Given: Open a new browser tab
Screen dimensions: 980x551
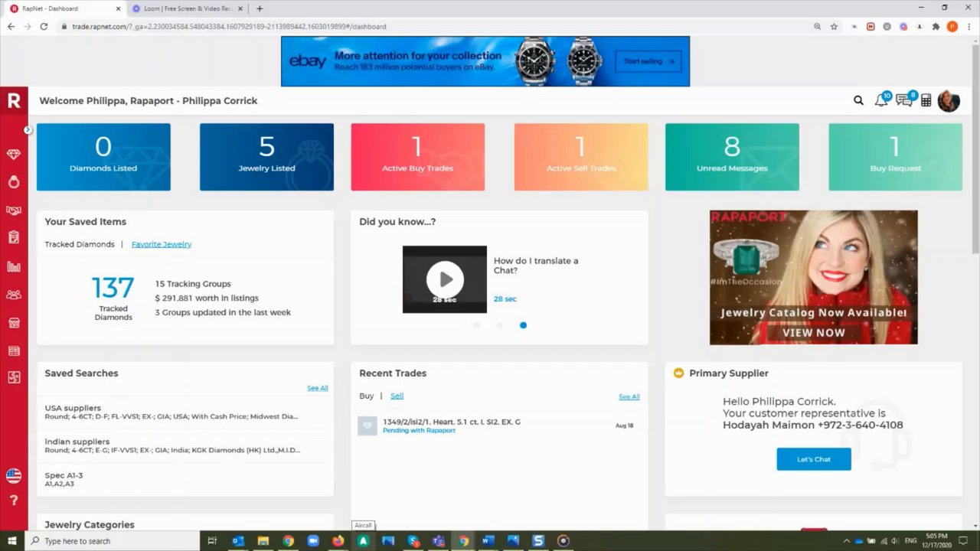Looking at the screenshot, I should click(x=260, y=8).
